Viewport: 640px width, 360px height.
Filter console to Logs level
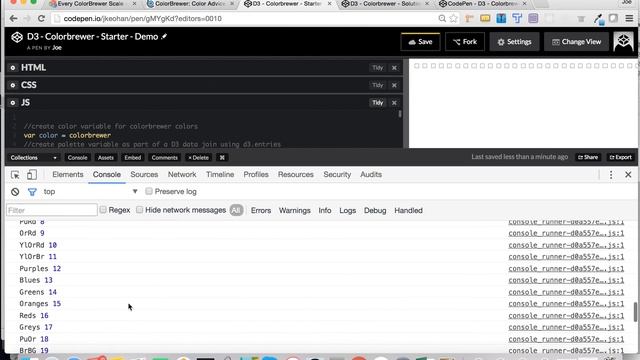[x=348, y=210]
